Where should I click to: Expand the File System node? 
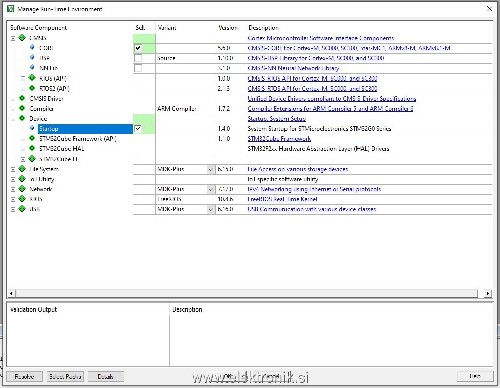pos(13,169)
